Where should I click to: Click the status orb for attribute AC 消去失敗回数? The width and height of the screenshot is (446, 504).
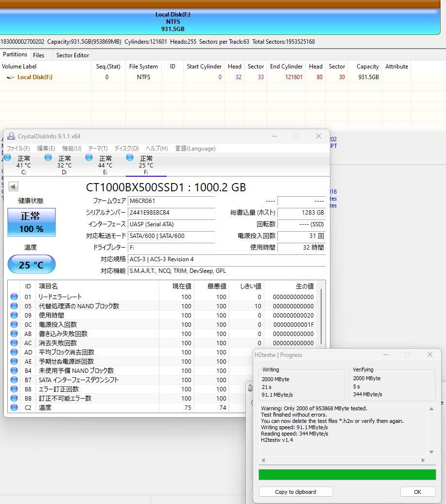click(x=14, y=343)
